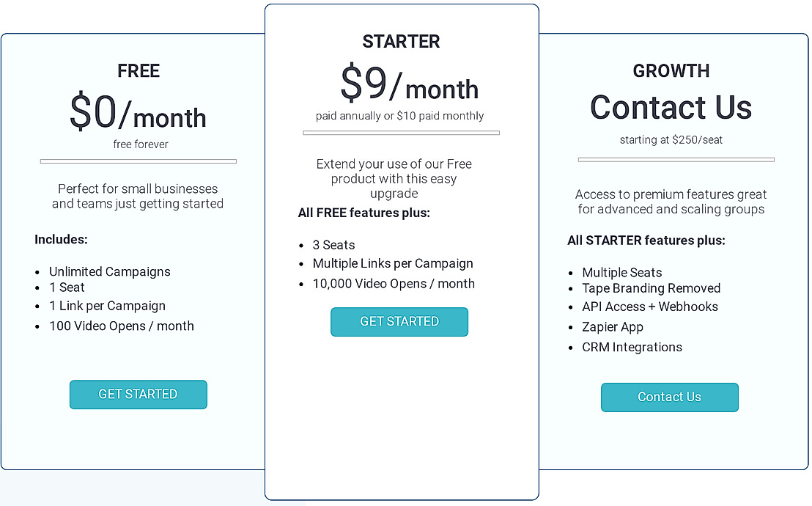
Task: Click the large Contact Us heading
Action: point(671,108)
